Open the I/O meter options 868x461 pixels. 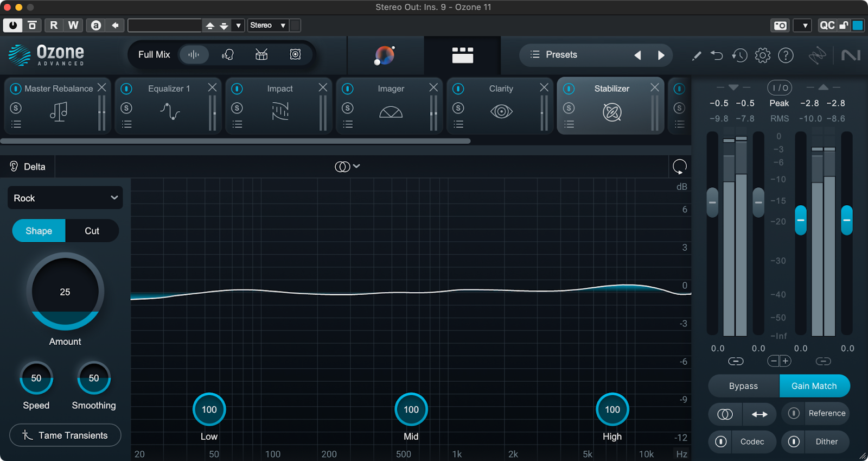tap(780, 87)
